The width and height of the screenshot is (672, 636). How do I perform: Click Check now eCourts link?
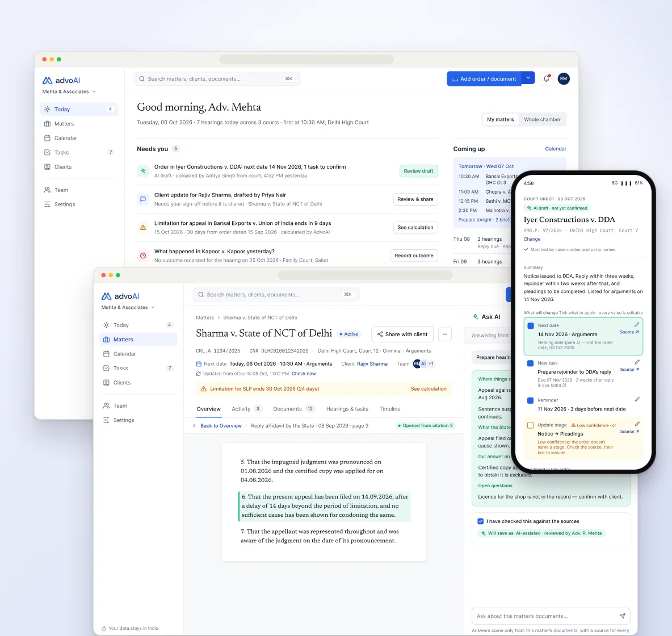[304, 374]
